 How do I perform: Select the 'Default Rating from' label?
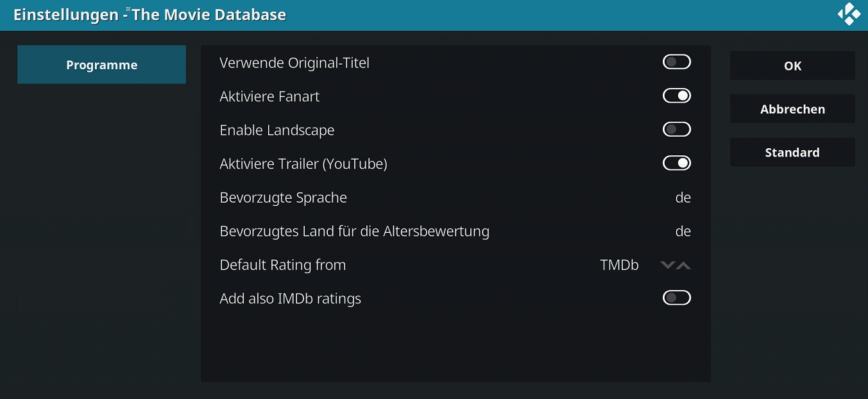(x=282, y=265)
